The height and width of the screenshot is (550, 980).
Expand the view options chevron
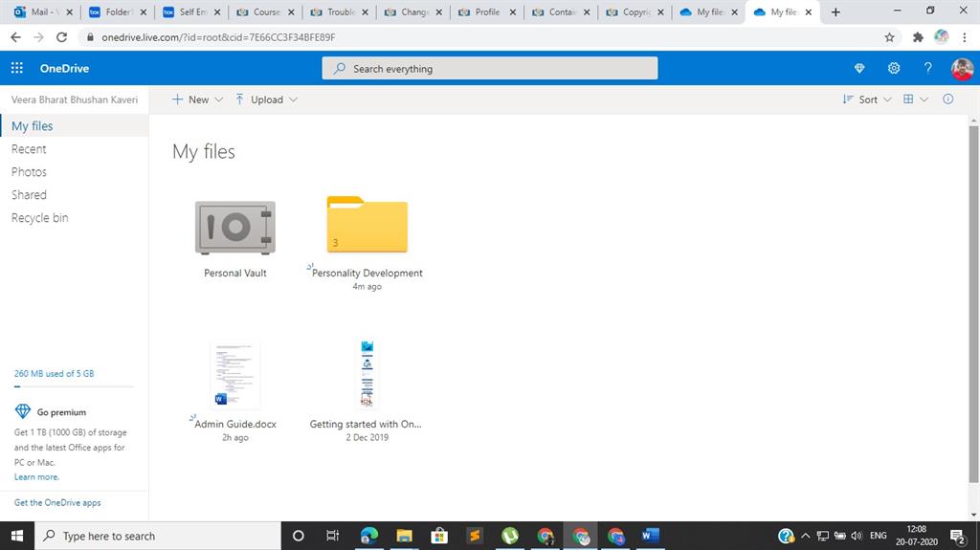point(924,99)
